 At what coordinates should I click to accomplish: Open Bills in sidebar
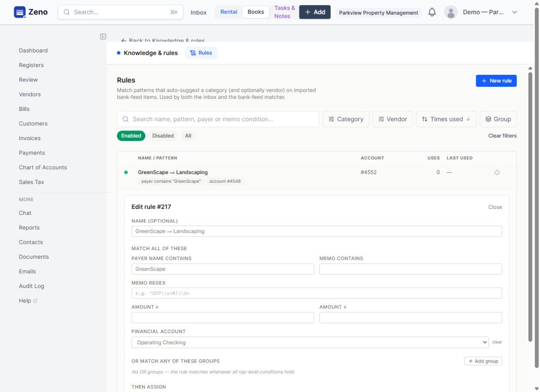point(24,109)
